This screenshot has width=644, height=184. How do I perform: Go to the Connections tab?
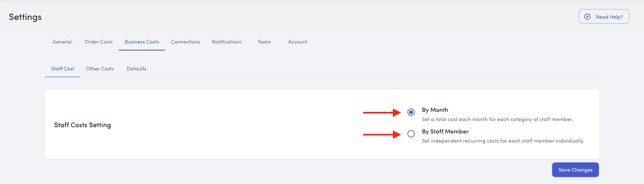coord(185,42)
